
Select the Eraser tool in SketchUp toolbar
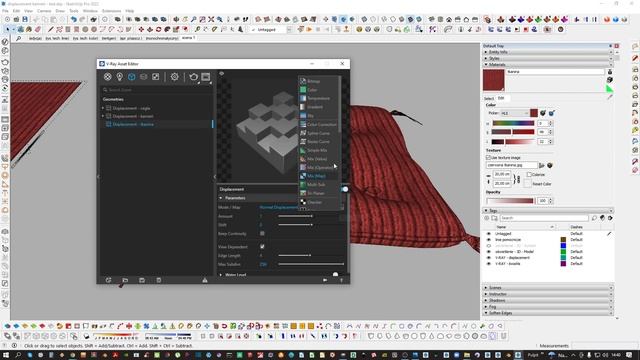tap(38, 29)
